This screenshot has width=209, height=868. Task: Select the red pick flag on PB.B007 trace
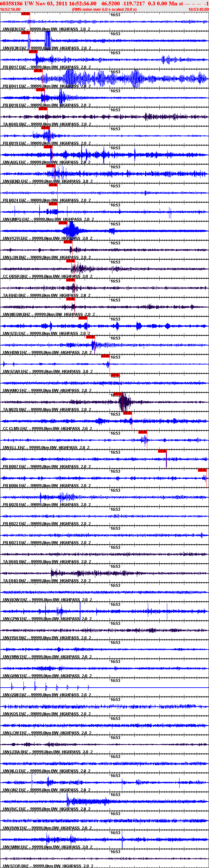coord(162,451)
